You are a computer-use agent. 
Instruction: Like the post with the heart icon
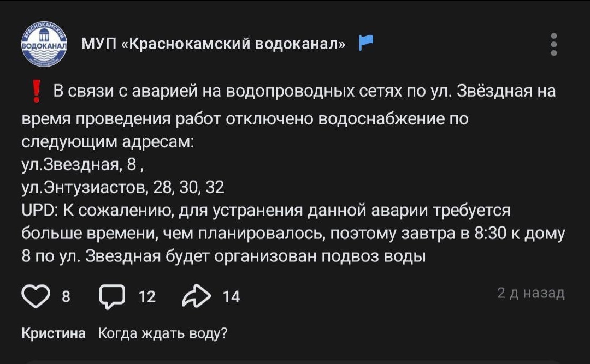click(x=36, y=296)
